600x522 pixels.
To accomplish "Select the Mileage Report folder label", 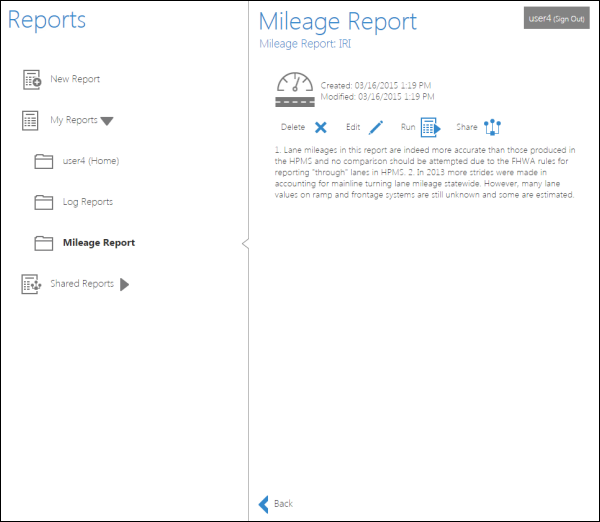I will tap(98, 243).
